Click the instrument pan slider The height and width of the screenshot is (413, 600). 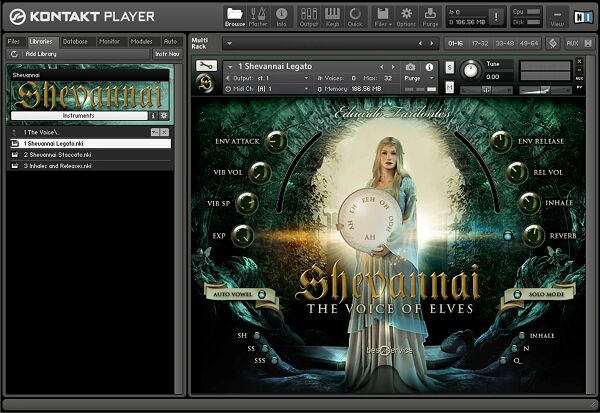click(x=486, y=90)
